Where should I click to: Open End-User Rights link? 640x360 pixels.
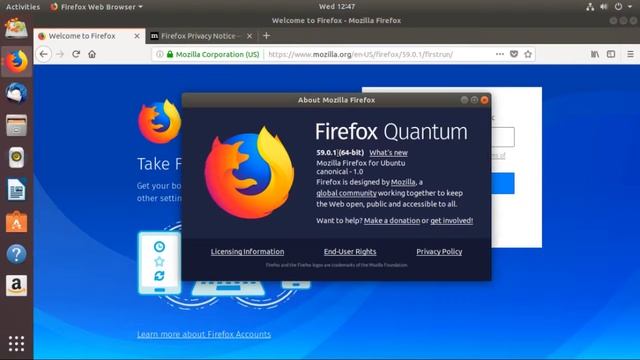coord(350,251)
